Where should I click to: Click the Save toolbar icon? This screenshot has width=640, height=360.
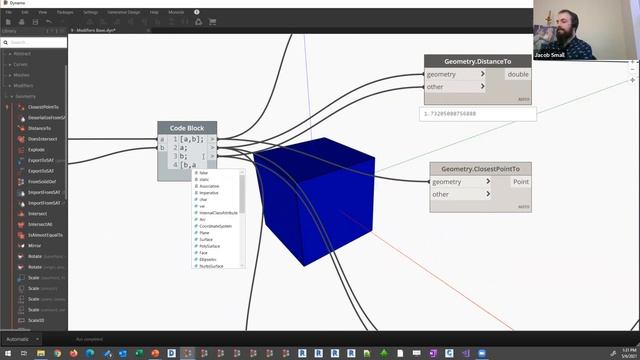pos(35,22)
